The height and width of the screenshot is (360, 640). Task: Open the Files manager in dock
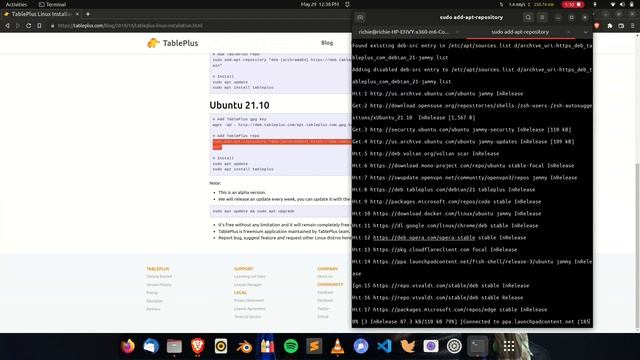tap(174, 346)
